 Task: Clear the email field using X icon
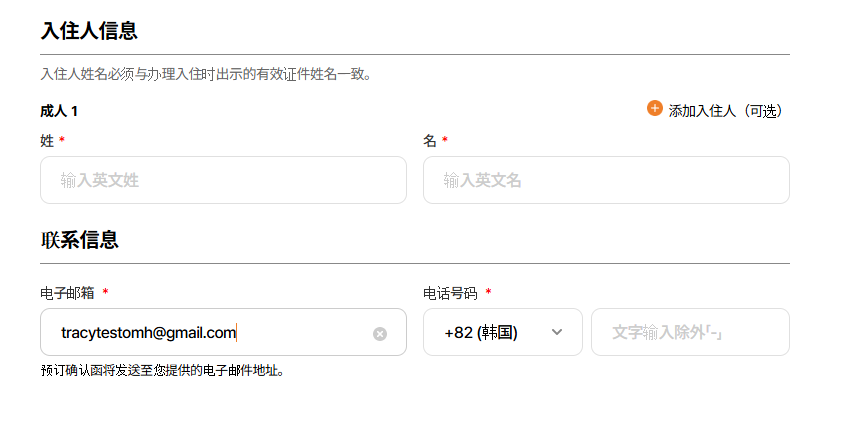point(380,334)
